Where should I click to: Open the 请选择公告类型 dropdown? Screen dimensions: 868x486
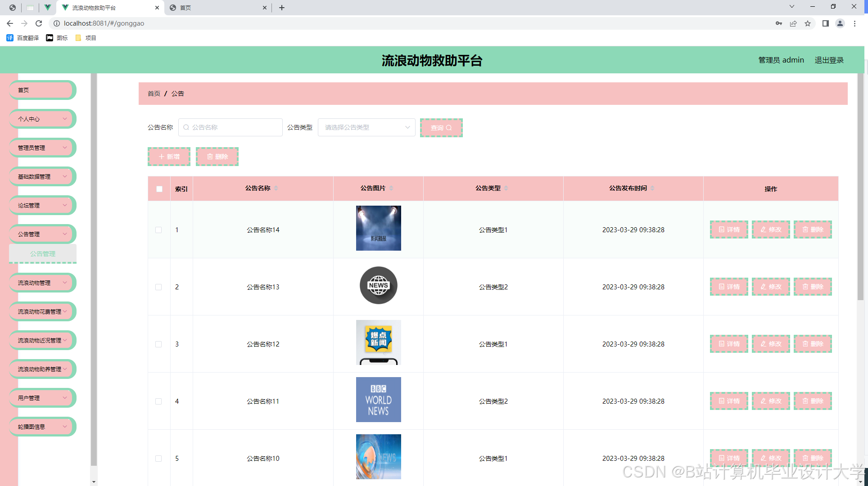pyautogui.click(x=366, y=127)
